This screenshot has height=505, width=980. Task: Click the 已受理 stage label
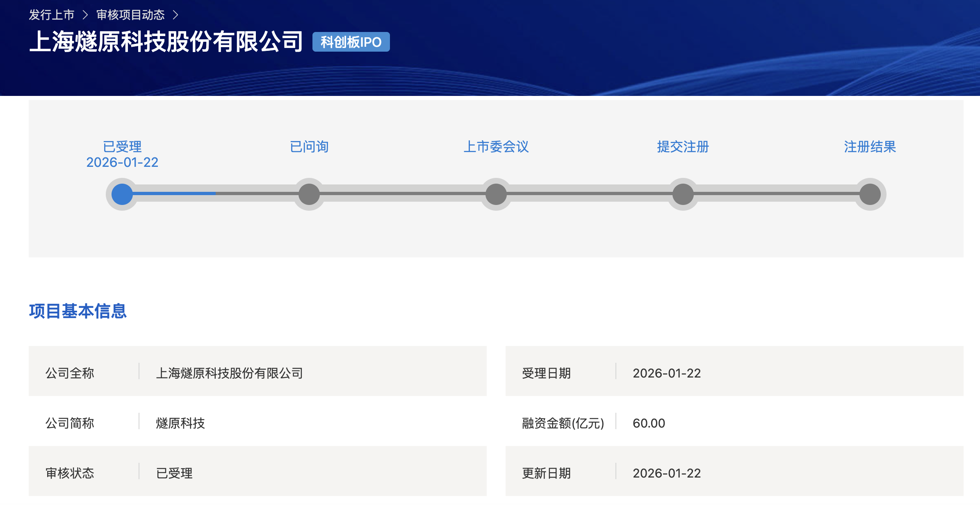tap(122, 147)
